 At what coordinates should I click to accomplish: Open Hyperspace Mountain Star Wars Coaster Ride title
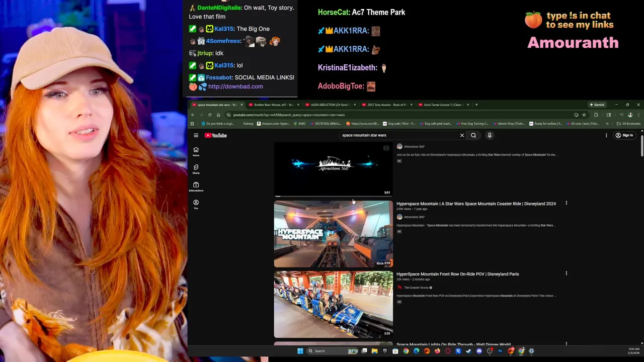coord(476,204)
